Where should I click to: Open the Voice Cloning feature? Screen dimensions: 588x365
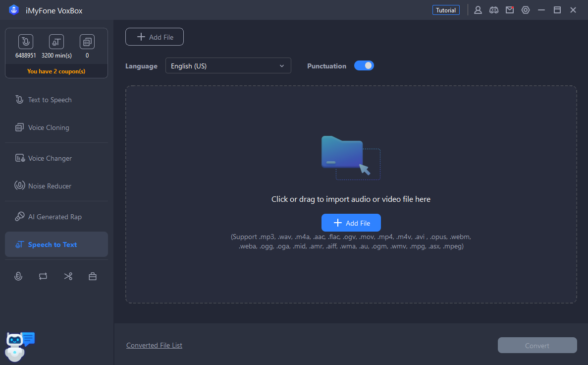tap(48, 127)
